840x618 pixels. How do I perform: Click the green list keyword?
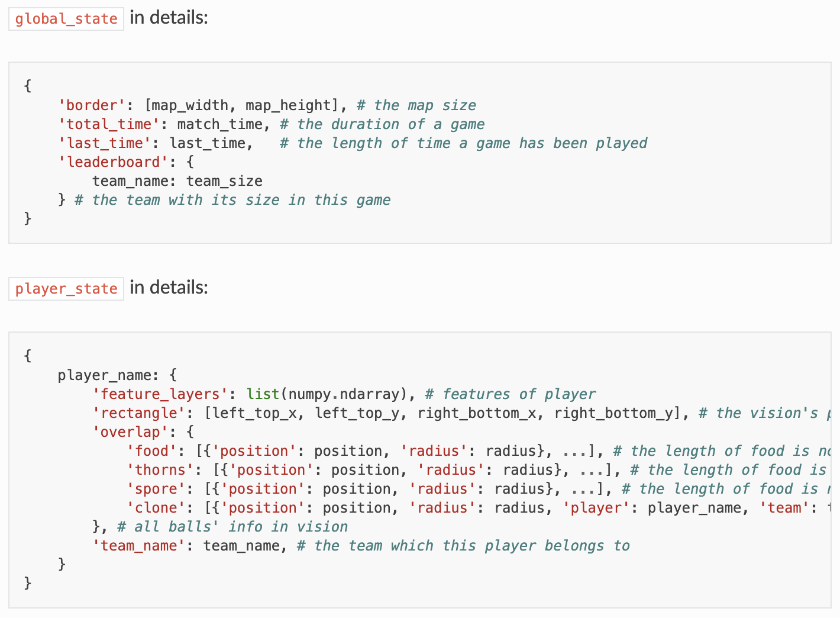[263, 394]
